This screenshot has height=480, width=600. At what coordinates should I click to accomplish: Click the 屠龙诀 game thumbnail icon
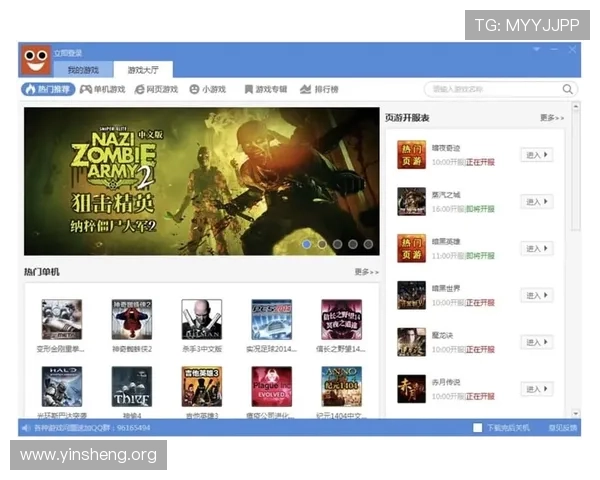(x=411, y=342)
